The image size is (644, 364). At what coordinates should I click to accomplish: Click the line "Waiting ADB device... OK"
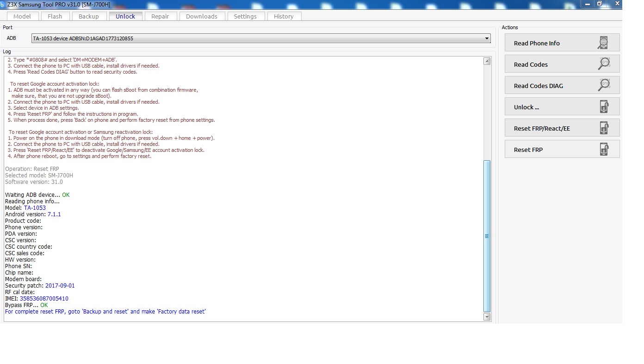click(x=37, y=195)
